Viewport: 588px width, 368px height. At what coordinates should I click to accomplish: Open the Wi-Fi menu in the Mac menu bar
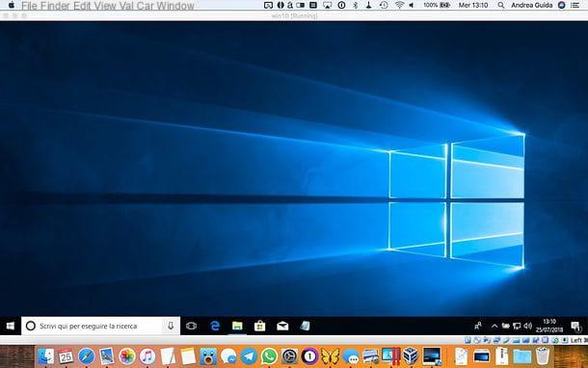pyautogui.click(x=399, y=5)
